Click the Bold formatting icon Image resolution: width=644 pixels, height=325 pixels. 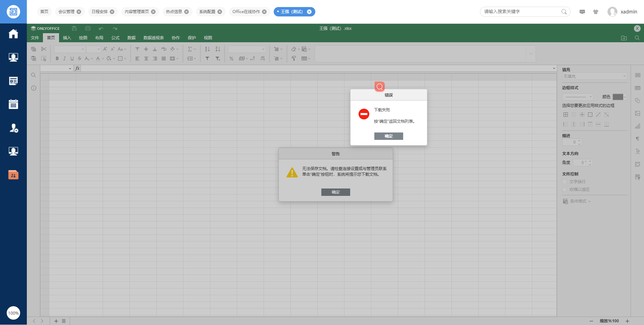[57, 59]
